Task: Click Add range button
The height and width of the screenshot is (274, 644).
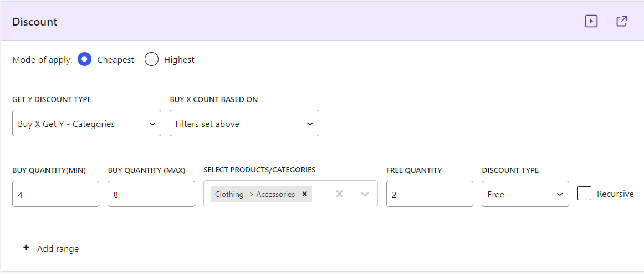Action: [50, 248]
